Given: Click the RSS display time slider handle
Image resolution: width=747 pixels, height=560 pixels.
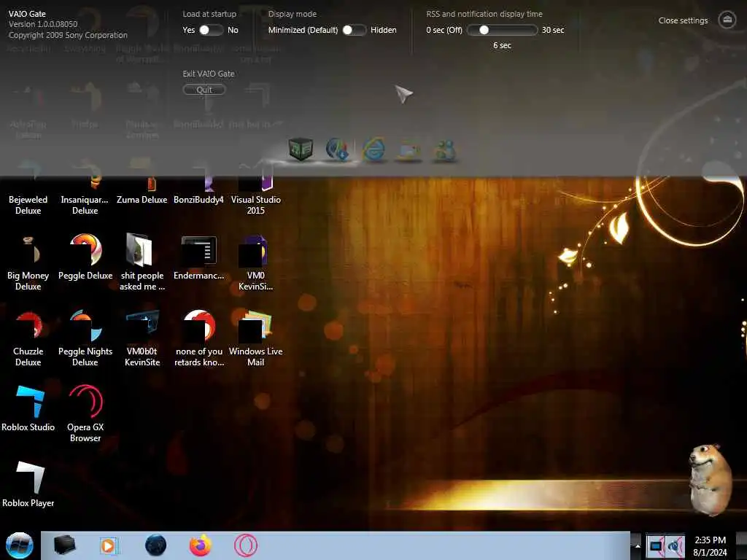Looking at the screenshot, I should (x=484, y=30).
